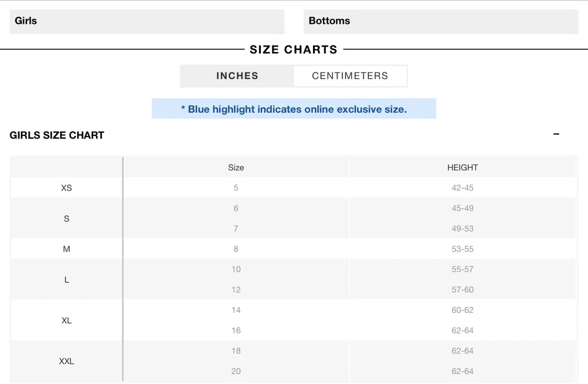Screen dimensions: 588x384
Task: Click the 42-45 height cell
Action: (x=462, y=188)
